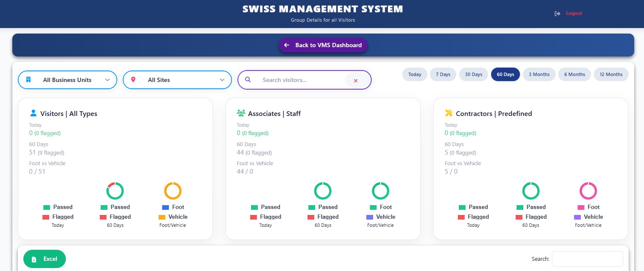
Task: Click the table Search text box
Action: point(587,259)
